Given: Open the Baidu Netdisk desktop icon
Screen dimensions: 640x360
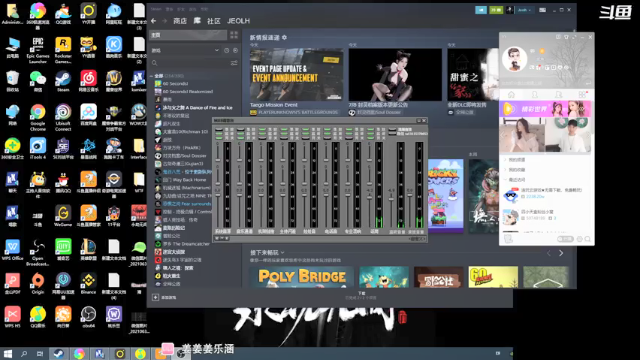Looking at the screenshot, I should [x=88, y=114].
